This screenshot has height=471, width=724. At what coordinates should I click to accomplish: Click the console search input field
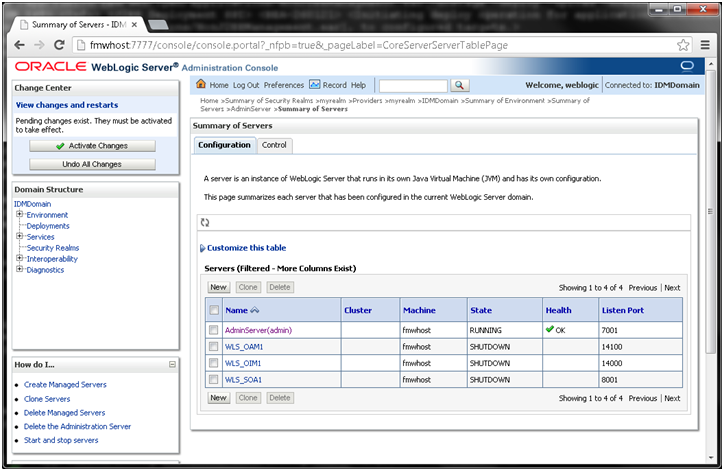pyautogui.click(x=413, y=85)
